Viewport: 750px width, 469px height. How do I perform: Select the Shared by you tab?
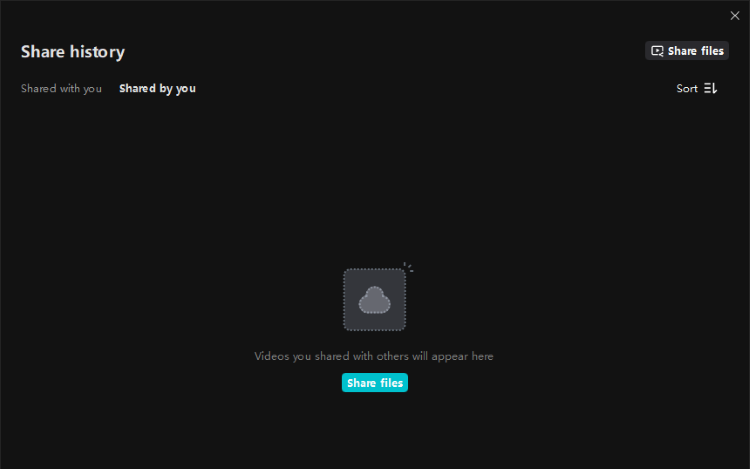157,88
